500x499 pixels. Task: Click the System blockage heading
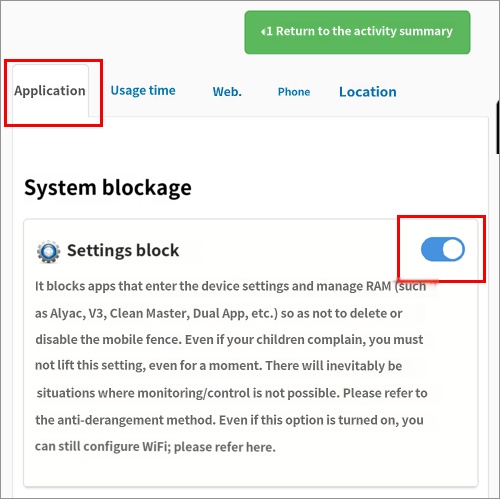pyautogui.click(x=108, y=188)
